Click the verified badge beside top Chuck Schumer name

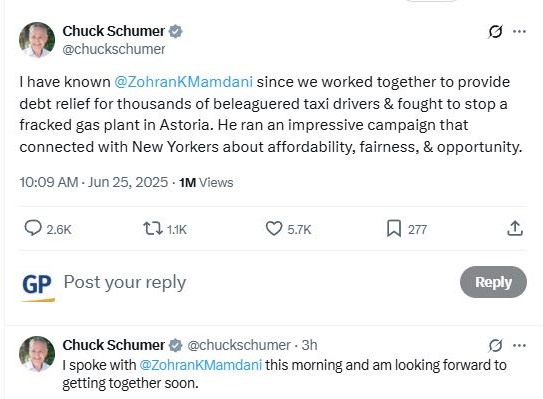pyautogui.click(x=175, y=32)
